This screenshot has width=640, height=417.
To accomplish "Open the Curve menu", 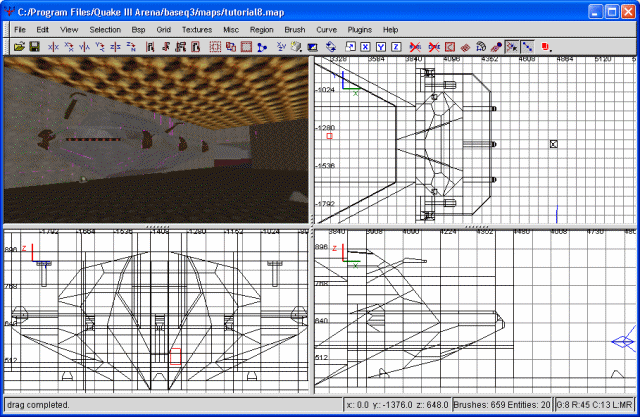I will (x=326, y=29).
